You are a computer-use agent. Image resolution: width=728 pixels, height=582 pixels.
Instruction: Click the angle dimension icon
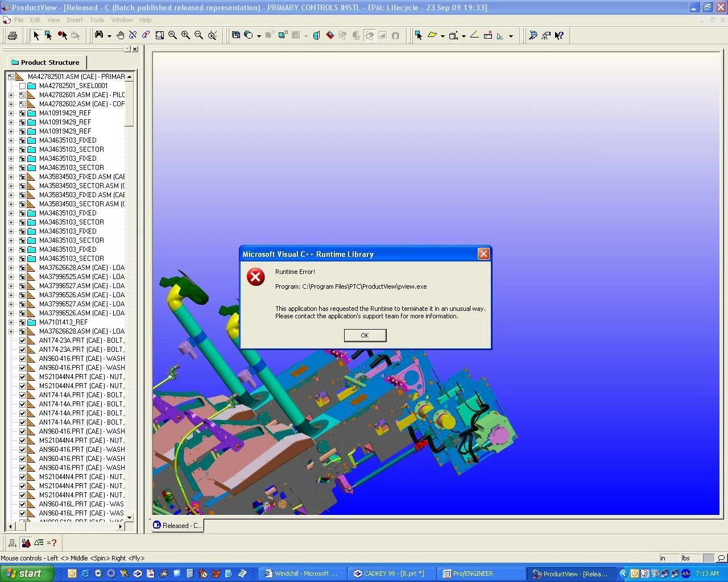click(500, 35)
